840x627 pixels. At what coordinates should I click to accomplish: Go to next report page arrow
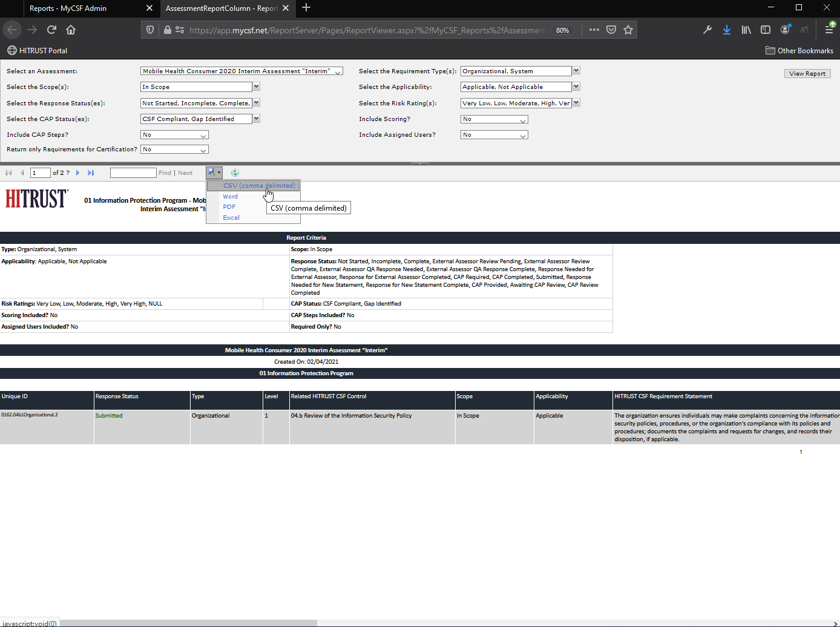[x=78, y=173]
